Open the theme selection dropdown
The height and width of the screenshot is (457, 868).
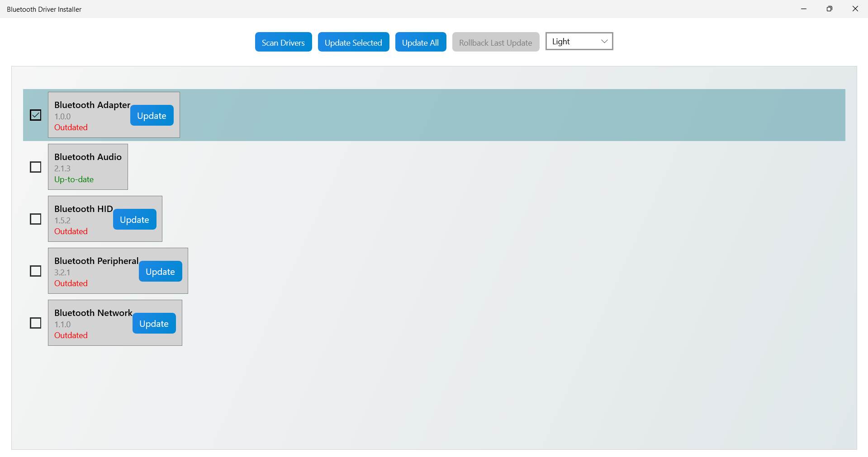(x=579, y=41)
